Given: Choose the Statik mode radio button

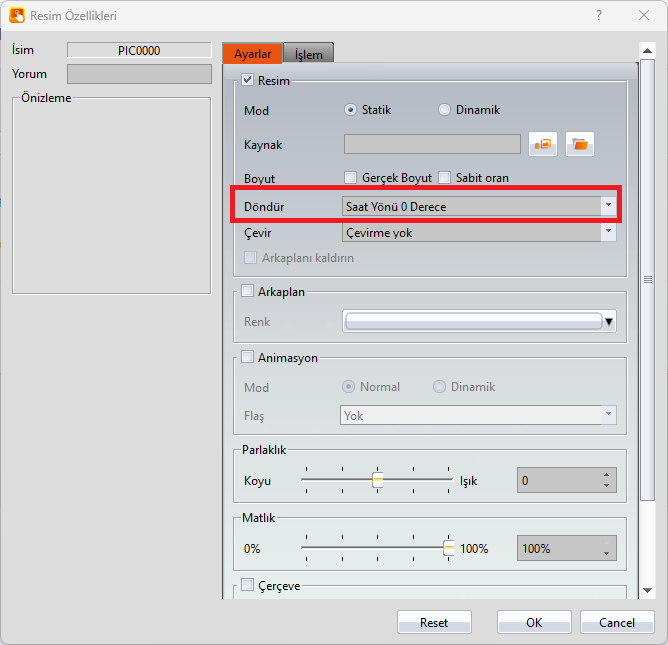Looking at the screenshot, I should pos(351,110).
